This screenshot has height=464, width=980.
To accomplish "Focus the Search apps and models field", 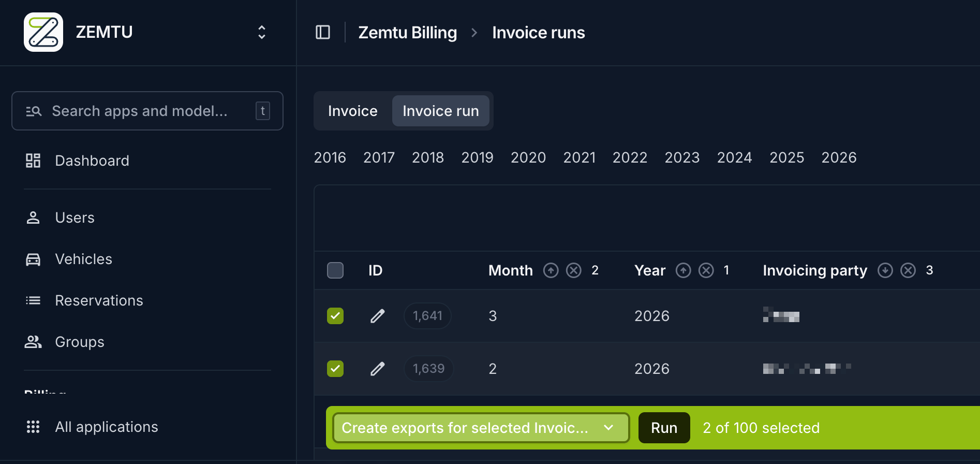I will point(147,111).
